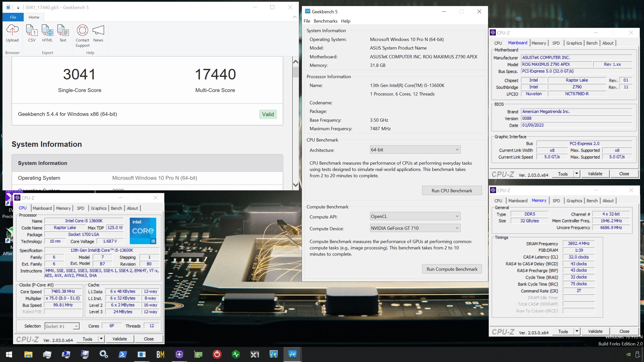Viewport: 644px width, 362px height.
Task: Click the 17440 multi-core score
Action: pyautogui.click(x=215, y=74)
